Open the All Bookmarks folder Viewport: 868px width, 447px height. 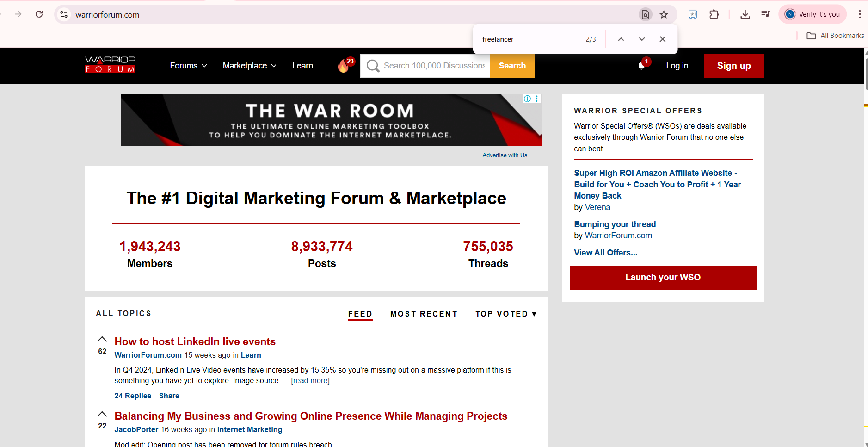coord(835,36)
